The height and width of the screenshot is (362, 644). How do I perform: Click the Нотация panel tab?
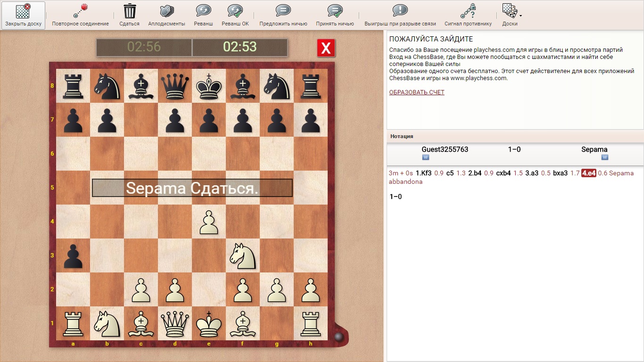(402, 136)
